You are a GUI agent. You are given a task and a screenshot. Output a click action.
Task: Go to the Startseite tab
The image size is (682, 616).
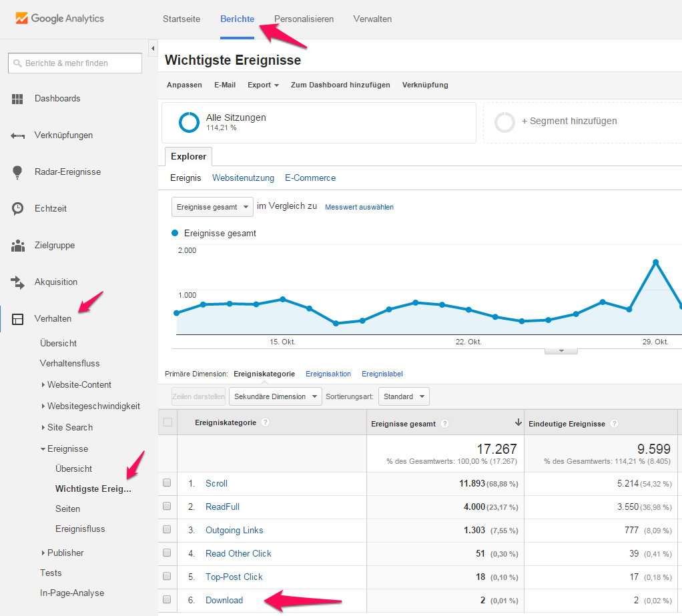pyautogui.click(x=182, y=19)
